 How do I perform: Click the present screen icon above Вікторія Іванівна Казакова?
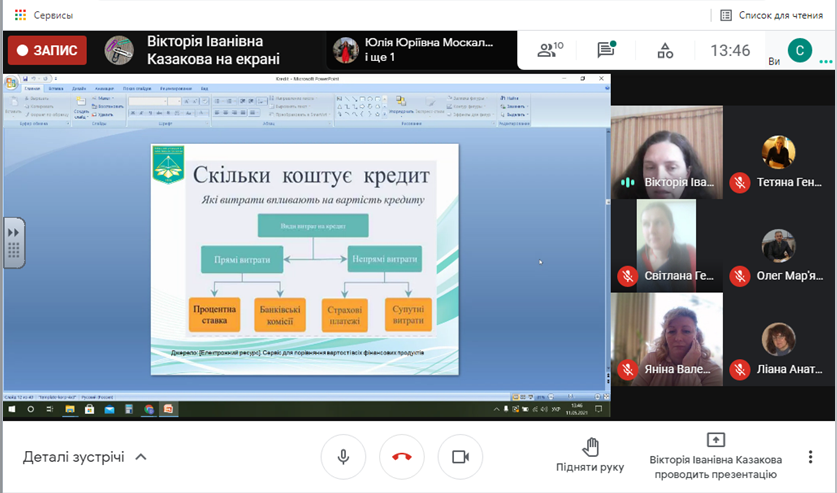(715, 440)
